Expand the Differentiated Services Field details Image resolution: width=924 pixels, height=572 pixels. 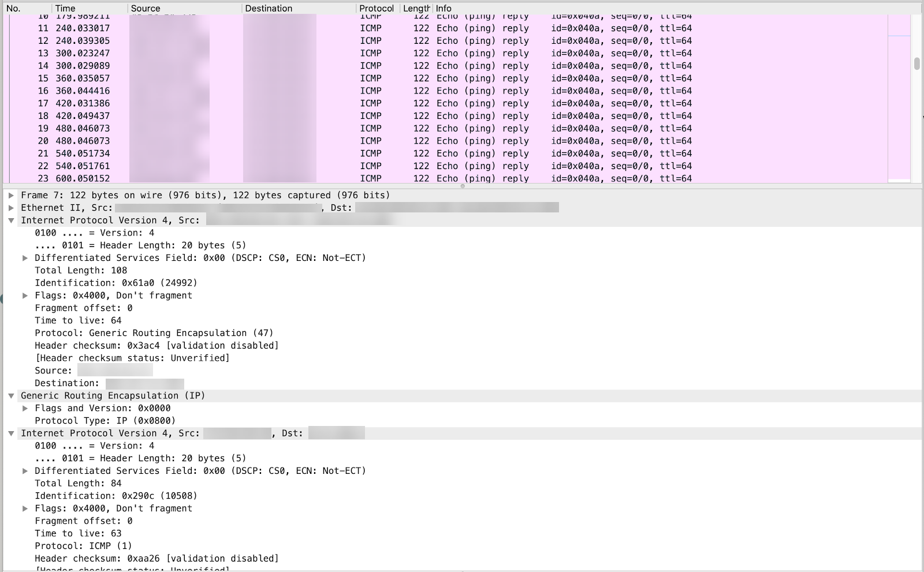click(25, 257)
